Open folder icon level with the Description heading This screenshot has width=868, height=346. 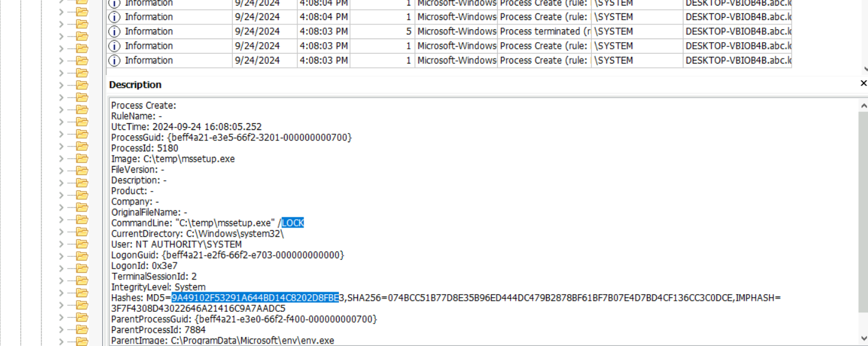82,85
